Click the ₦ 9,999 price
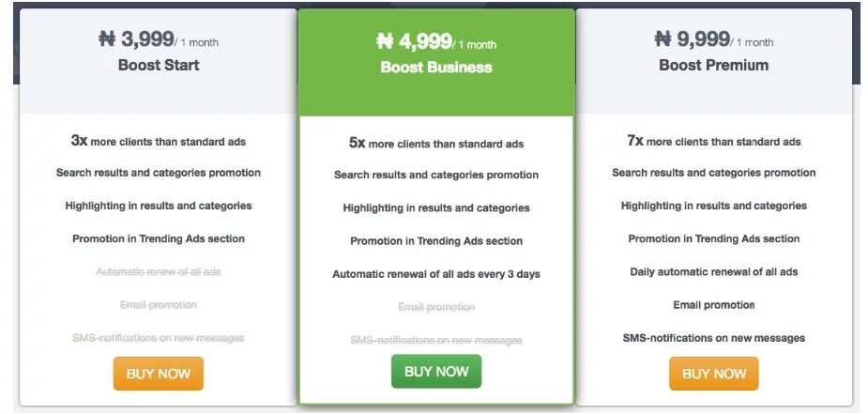The image size is (868, 414). (x=692, y=38)
